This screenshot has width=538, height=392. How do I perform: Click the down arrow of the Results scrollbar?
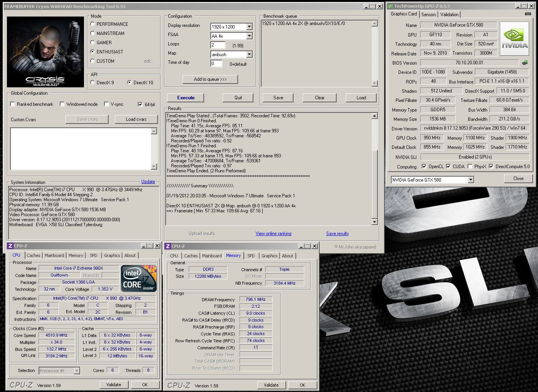[374, 222]
